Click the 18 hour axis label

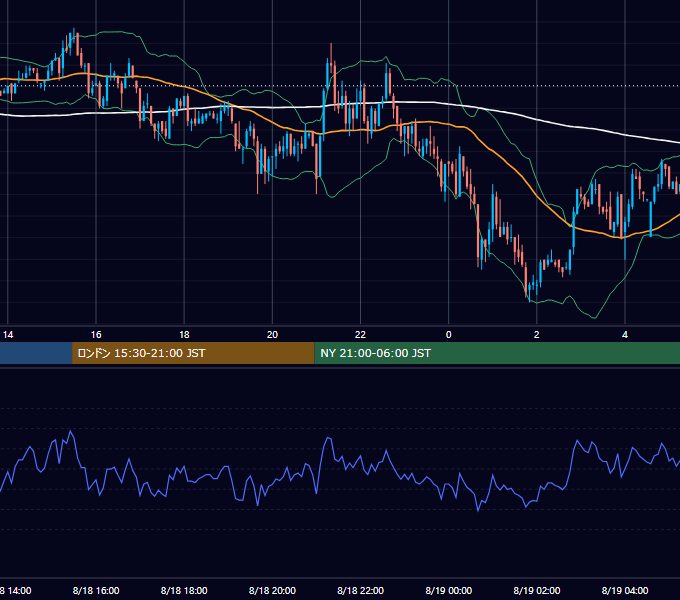[184, 335]
